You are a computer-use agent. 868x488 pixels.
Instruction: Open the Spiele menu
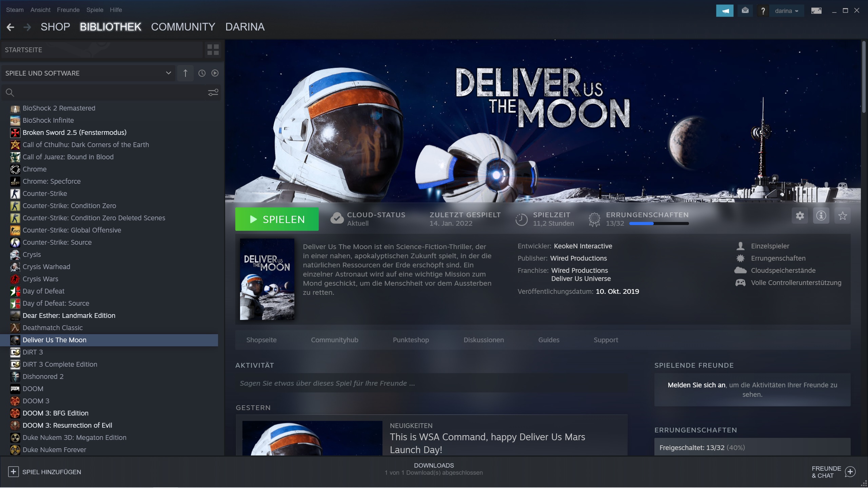[95, 10]
